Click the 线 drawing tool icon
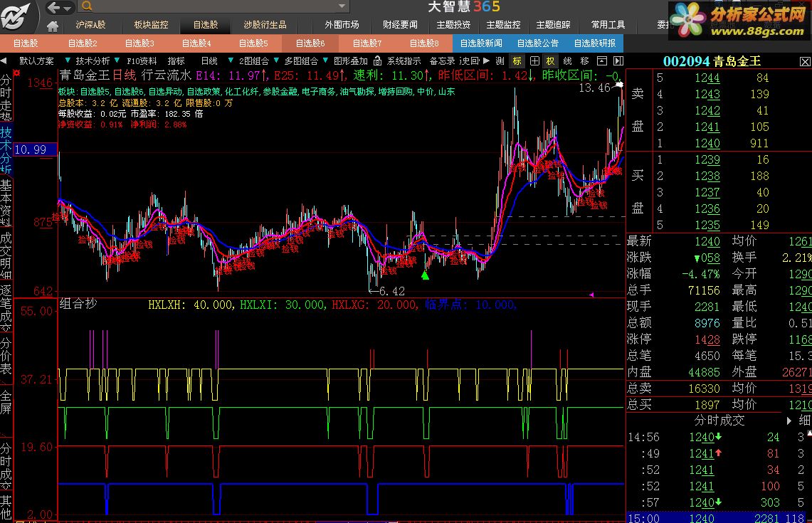The image size is (812, 523). click(568, 61)
